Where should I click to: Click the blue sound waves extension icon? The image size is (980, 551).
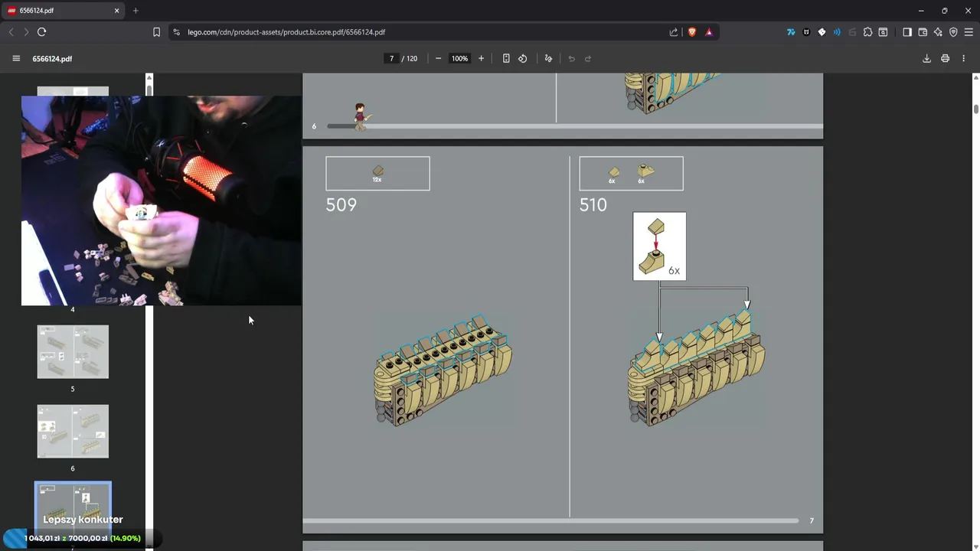click(837, 32)
